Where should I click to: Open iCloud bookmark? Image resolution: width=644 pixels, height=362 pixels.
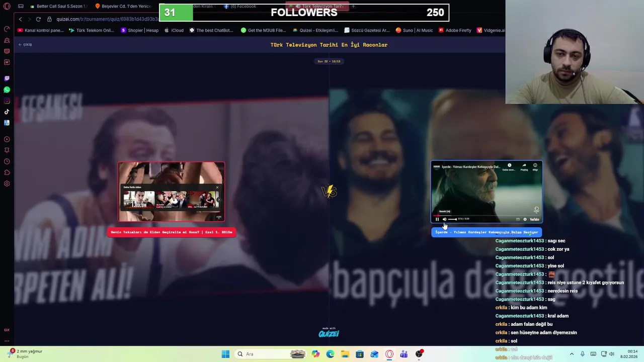tap(174, 30)
